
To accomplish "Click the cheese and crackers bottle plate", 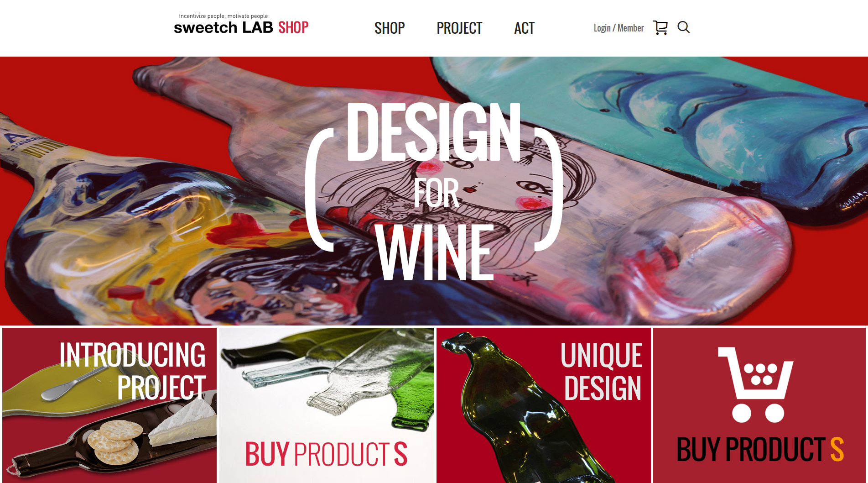I will pyautogui.click(x=109, y=438).
